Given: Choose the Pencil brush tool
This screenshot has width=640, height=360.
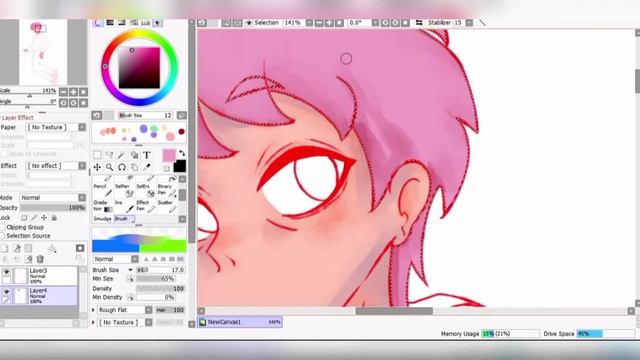Looking at the screenshot, I should [x=102, y=190].
